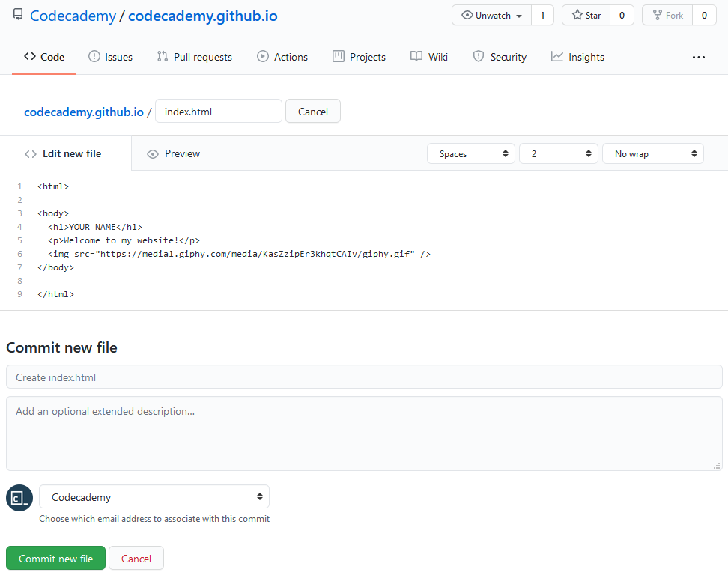Click the codecademy.github.io breadcrumb link

click(84, 112)
